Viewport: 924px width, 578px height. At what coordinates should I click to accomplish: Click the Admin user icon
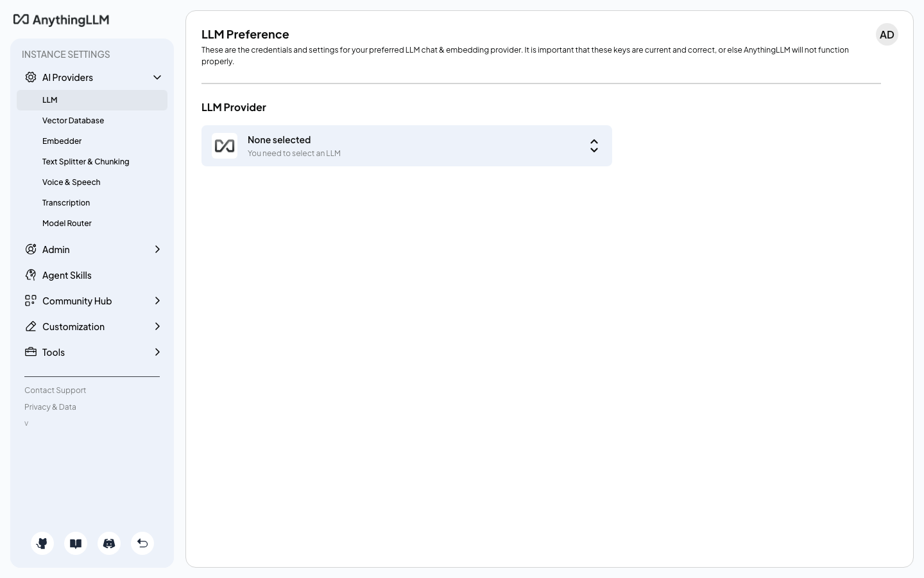point(31,249)
